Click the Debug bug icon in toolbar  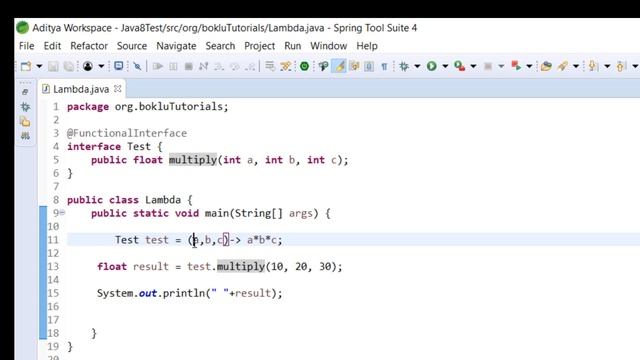[x=404, y=66]
